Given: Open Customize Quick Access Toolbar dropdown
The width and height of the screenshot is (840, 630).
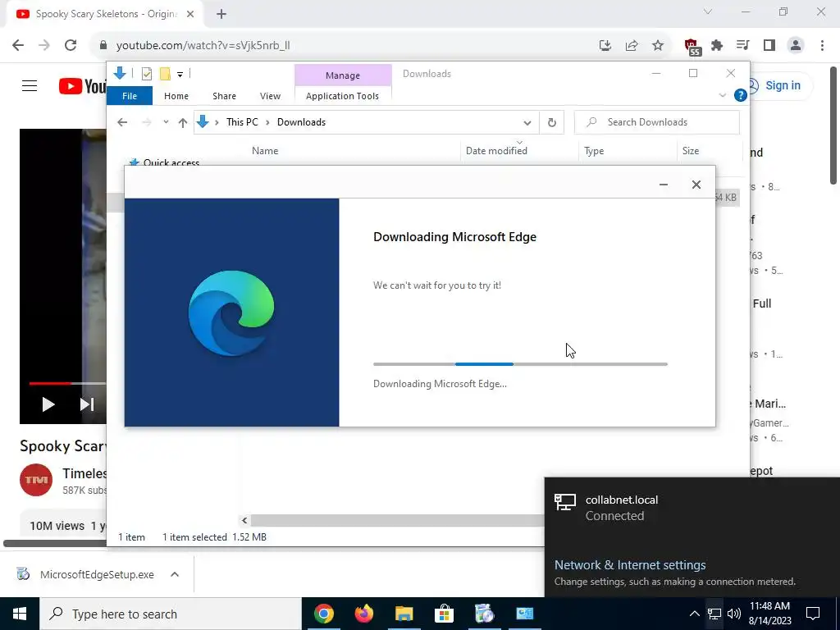Looking at the screenshot, I should (x=180, y=75).
